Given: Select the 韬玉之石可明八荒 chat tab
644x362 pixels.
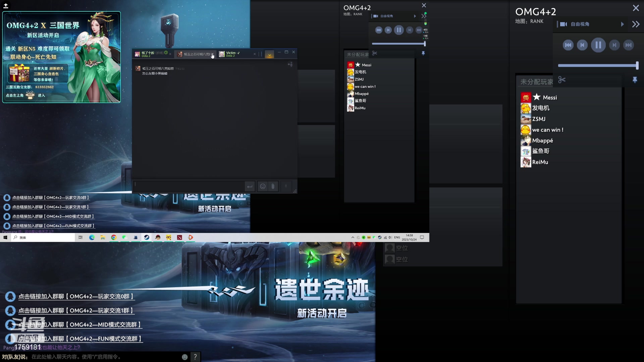Looking at the screenshot, I should click(x=195, y=54).
